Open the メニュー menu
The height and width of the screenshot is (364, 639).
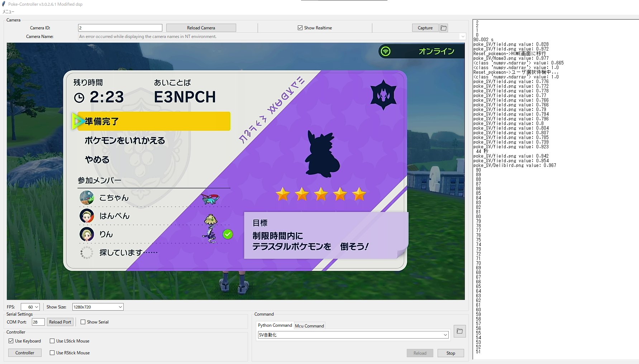click(8, 12)
